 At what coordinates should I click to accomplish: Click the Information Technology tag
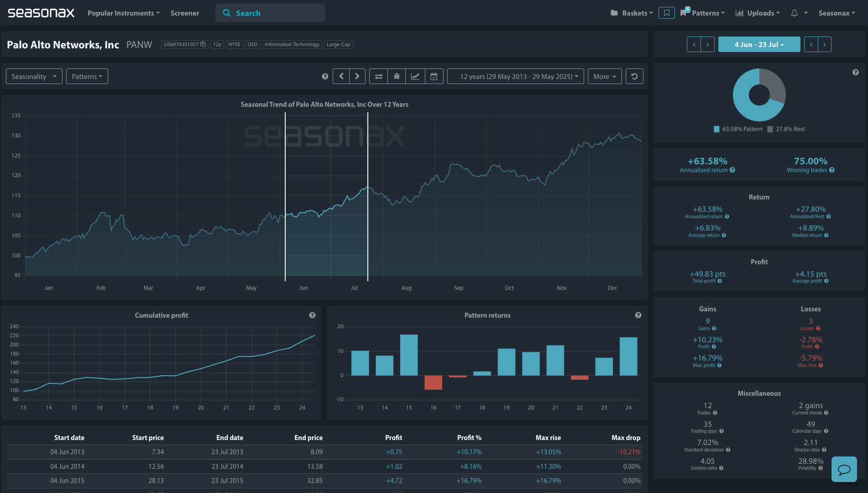coord(292,44)
